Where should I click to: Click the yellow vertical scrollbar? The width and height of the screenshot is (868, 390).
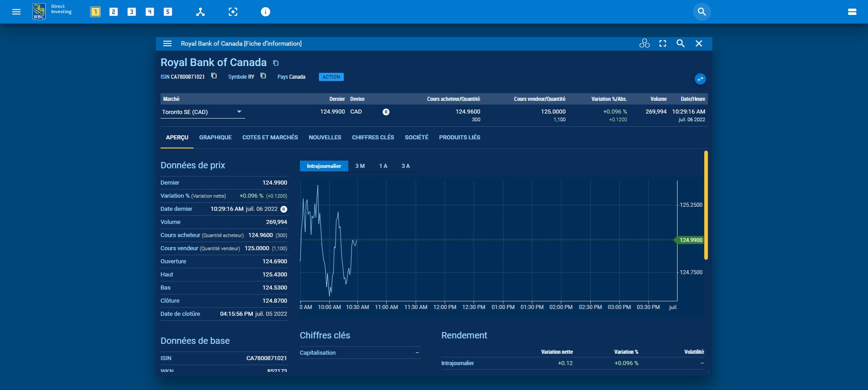pos(706,205)
